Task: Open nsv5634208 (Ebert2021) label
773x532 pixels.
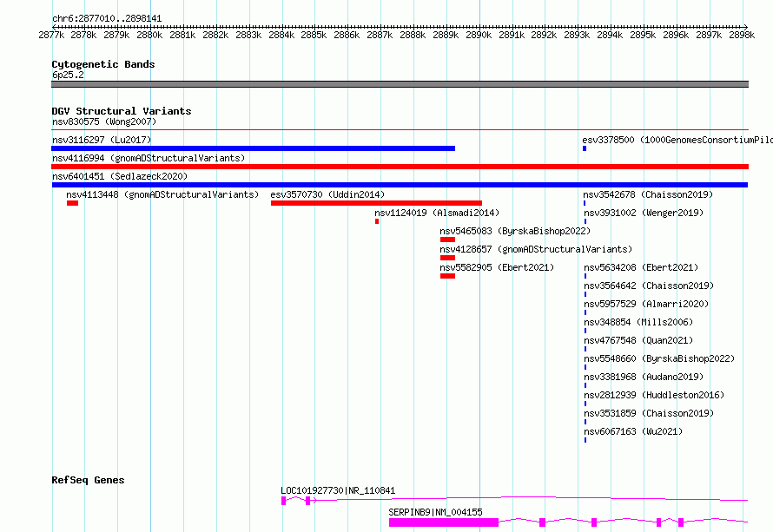Action: coord(641,267)
